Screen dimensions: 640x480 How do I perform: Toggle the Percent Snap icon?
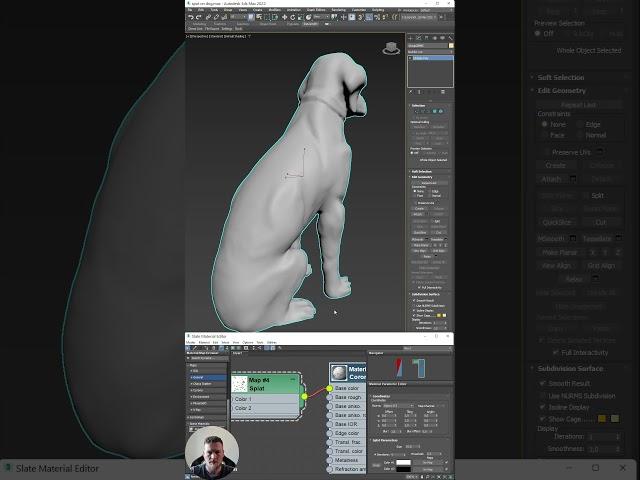[x=377, y=17]
